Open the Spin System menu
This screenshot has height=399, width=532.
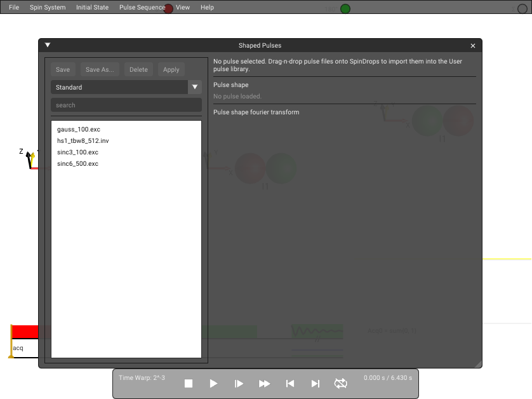coord(48,7)
